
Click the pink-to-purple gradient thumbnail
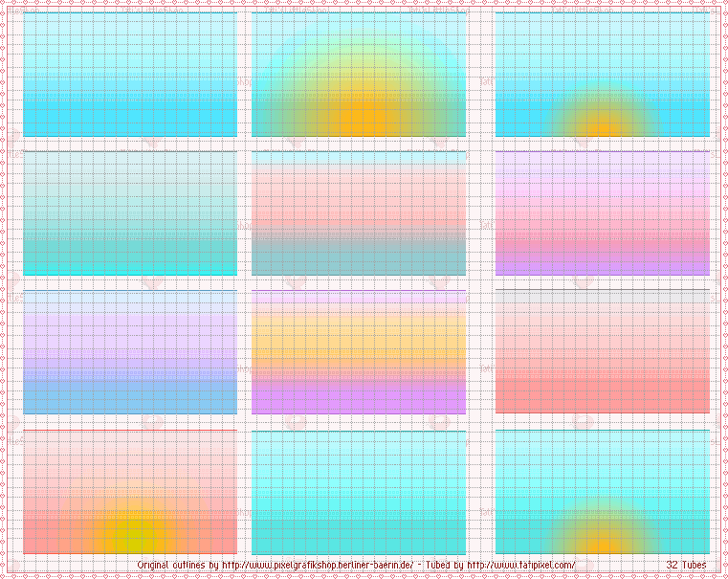click(x=602, y=212)
